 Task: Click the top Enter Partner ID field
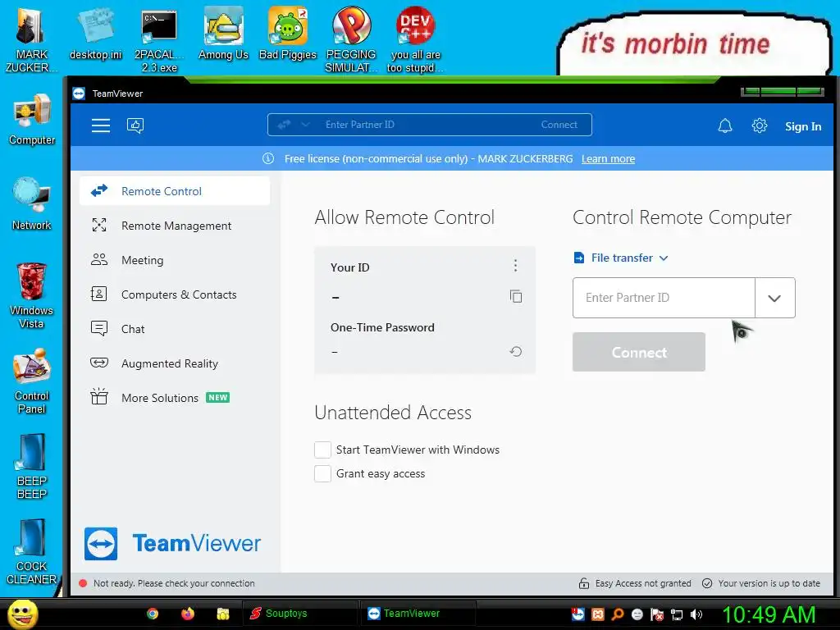428,125
